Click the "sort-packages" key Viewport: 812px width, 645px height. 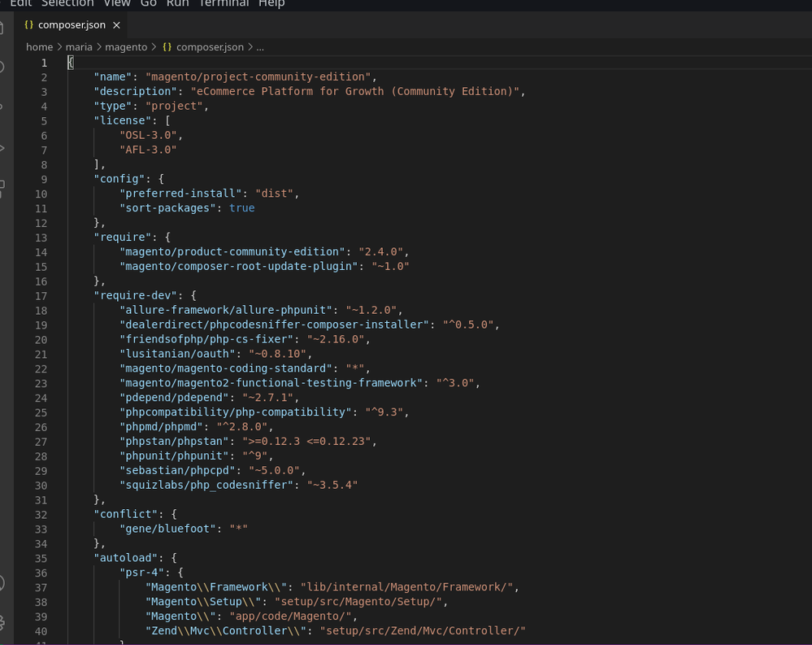click(167, 207)
